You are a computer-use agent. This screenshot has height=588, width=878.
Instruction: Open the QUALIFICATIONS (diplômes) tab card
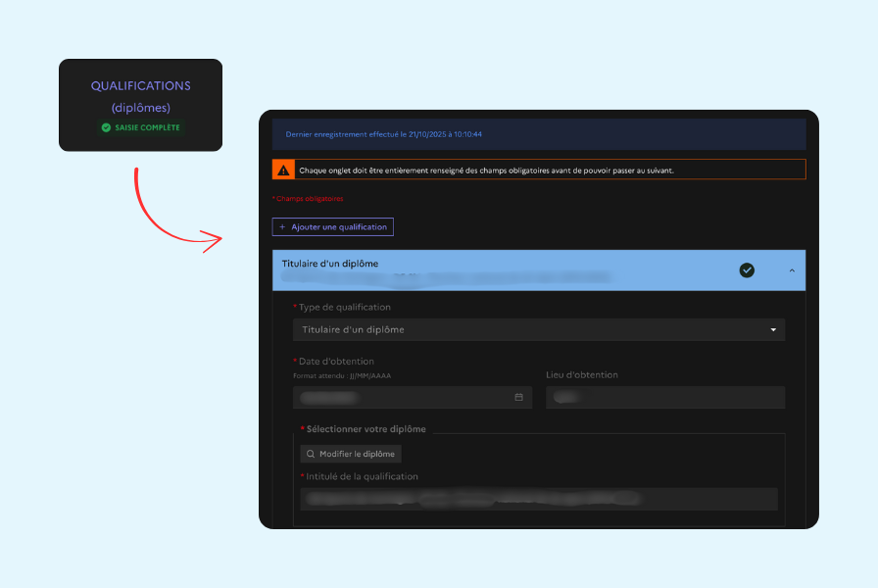click(140, 104)
